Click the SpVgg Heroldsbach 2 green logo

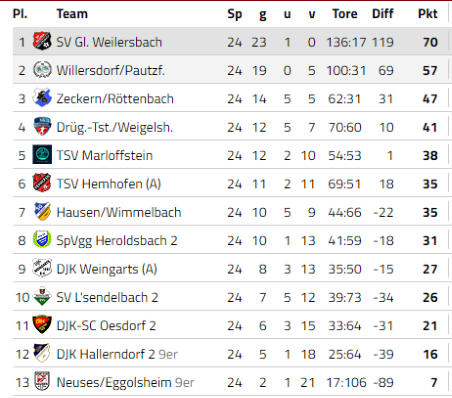(x=42, y=239)
